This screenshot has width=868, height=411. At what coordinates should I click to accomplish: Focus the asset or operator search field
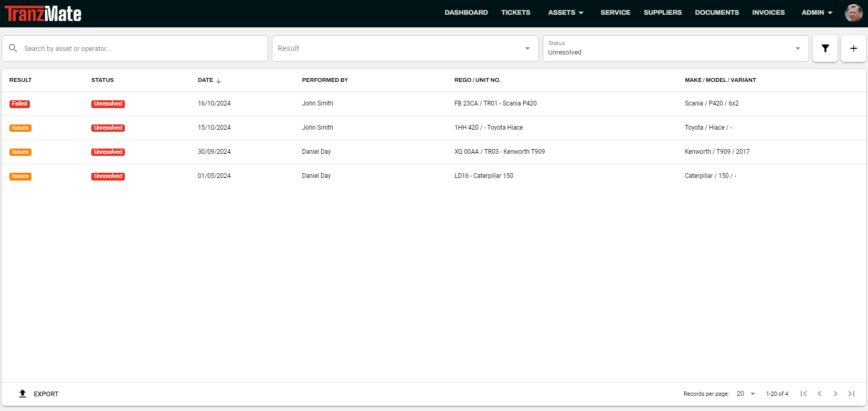pos(135,48)
